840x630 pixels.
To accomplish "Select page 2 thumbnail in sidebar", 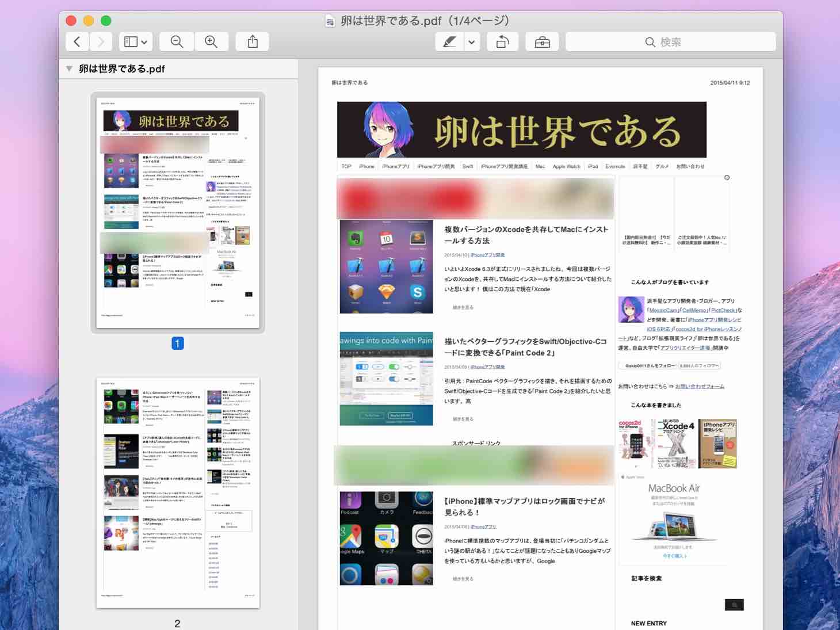I will [178, 493].
